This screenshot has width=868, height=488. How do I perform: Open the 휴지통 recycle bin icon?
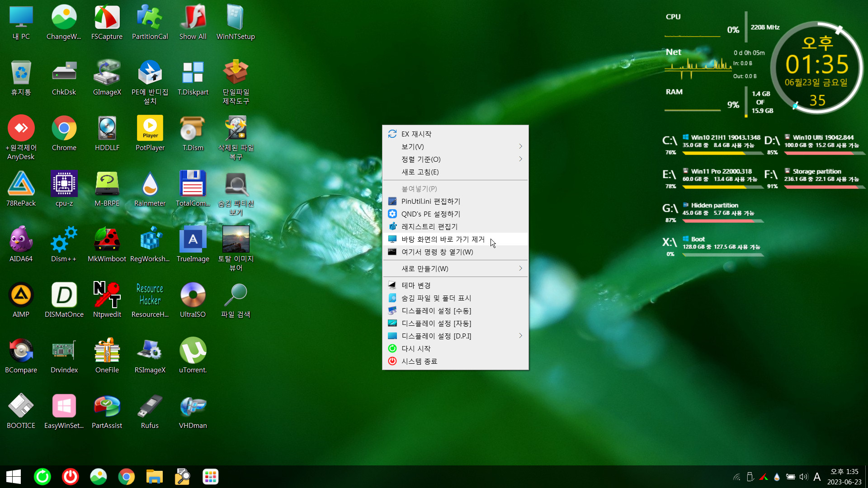pos(21,78)
